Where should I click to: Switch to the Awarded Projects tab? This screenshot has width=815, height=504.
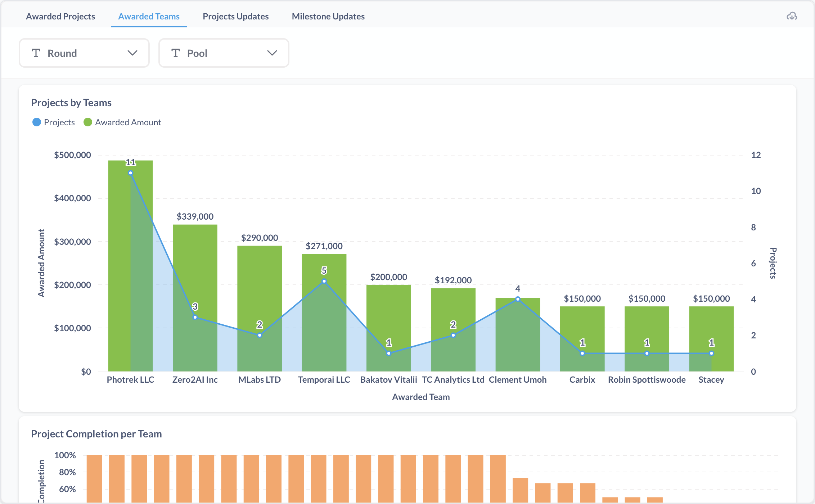(x=60, y=16)
